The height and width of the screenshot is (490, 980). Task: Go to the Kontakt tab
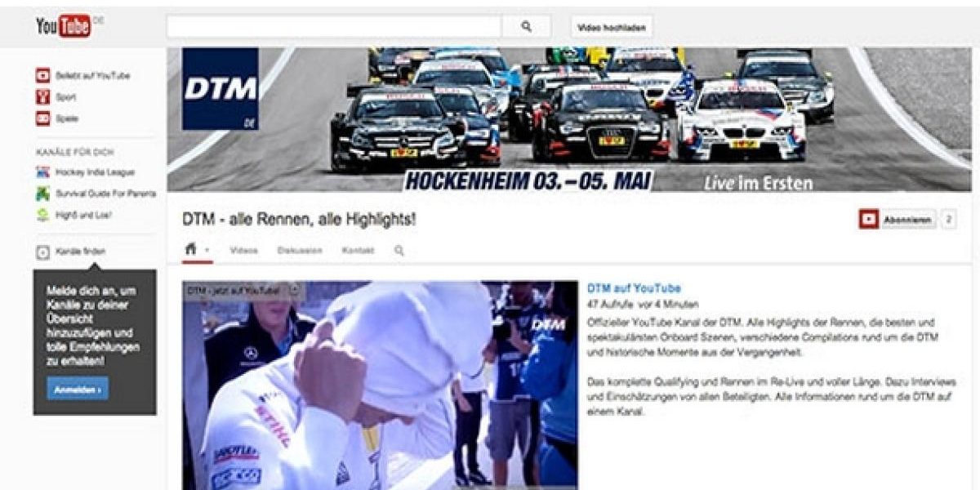[358, 251]
